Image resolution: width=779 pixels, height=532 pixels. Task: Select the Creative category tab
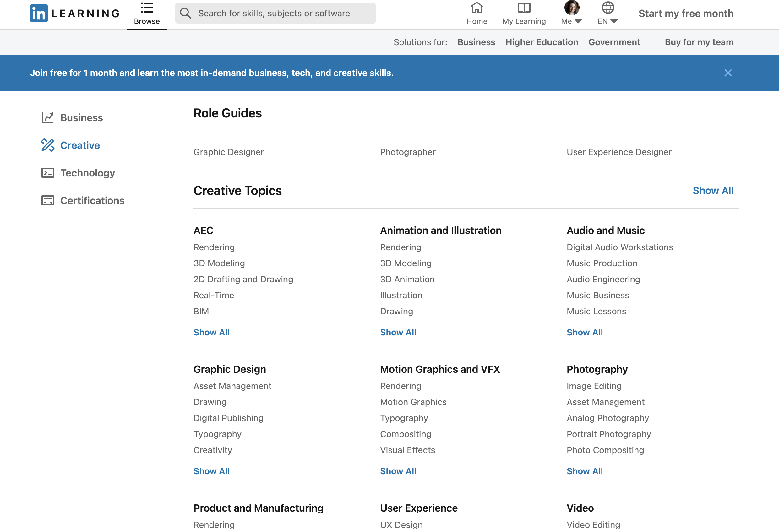click(x=80, y=145)
